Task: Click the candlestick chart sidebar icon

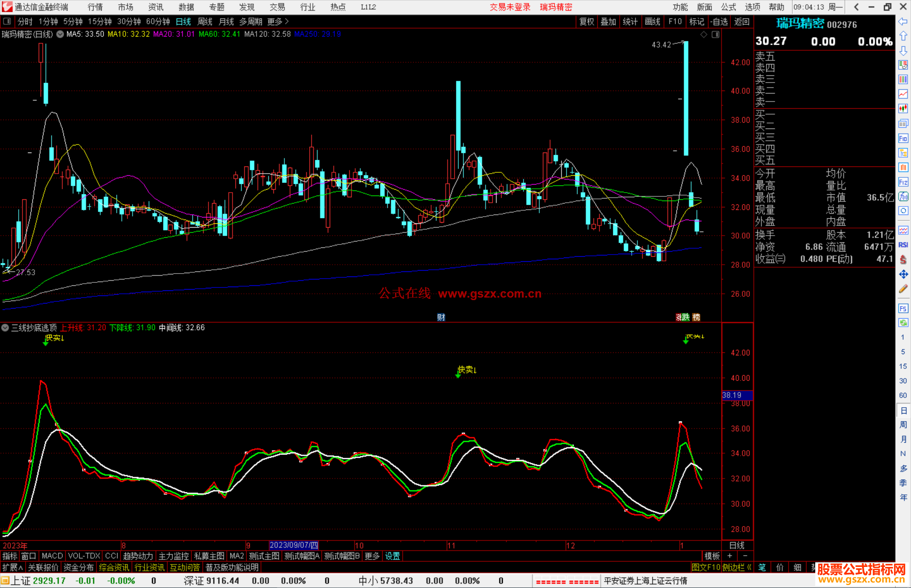Action: tap(903, 108)
